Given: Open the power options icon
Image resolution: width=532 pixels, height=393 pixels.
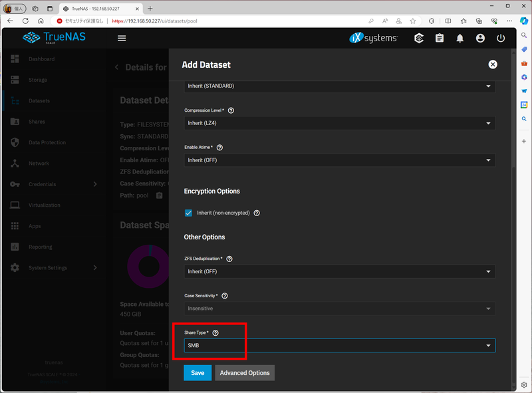Looking at the screenshot, I should coord(501,38).
